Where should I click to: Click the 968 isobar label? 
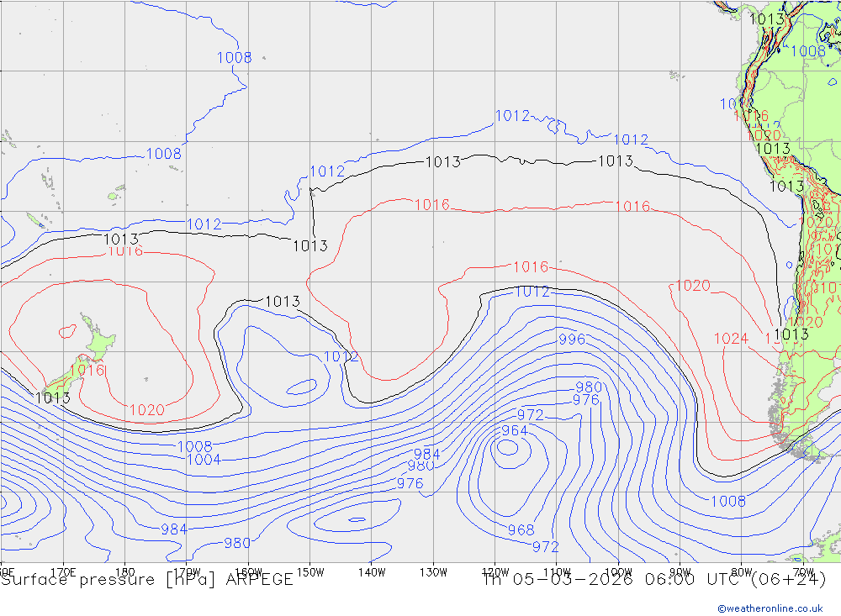tap(521, 530)
